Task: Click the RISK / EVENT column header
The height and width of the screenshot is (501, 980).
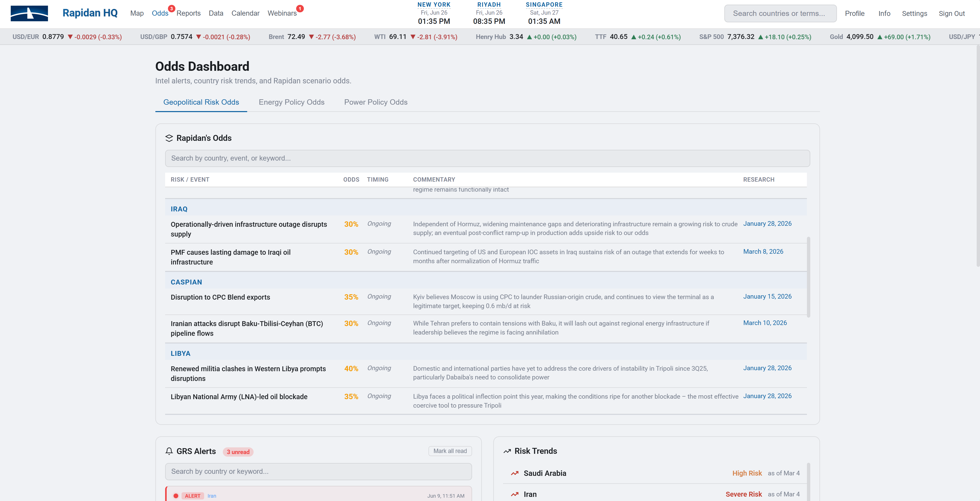Action: [190, 180]
